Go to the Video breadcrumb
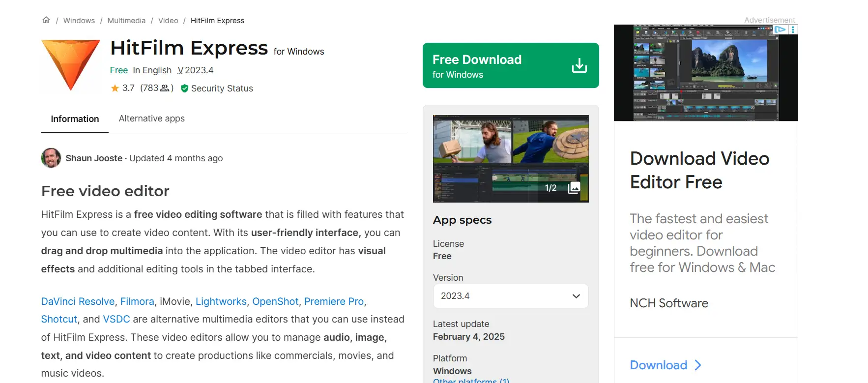Image resolution: width=868 pixels, height=383 pixels. (168, 21)
